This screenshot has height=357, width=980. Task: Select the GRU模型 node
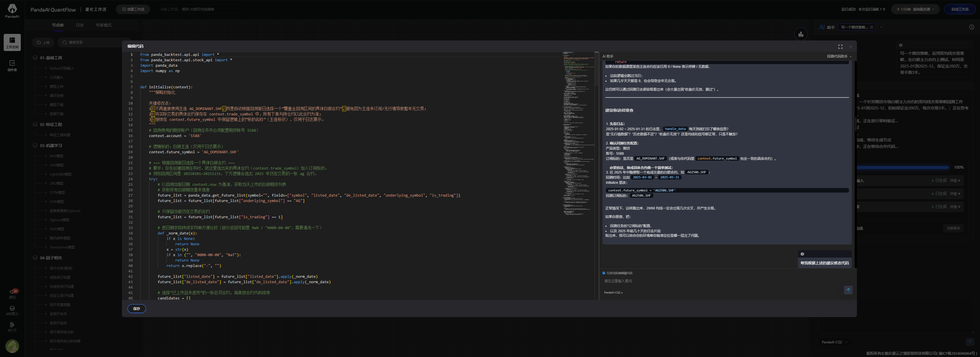tap(56, 183)
